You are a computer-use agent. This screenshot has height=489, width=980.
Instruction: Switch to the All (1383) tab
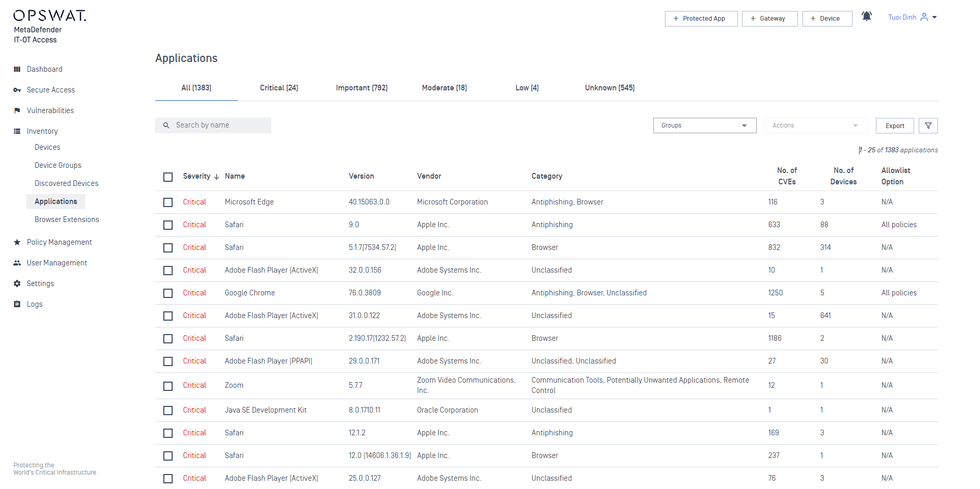(x=196, y=88)
